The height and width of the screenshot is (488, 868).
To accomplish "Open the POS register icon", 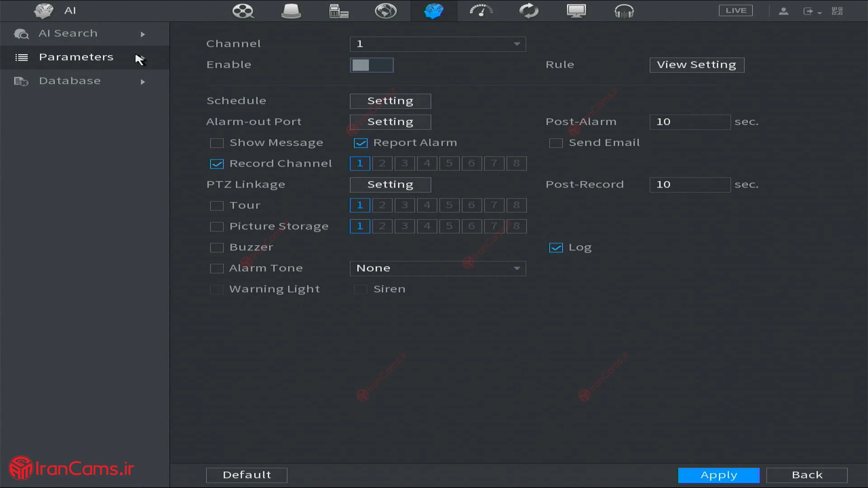I will point(339,11).
